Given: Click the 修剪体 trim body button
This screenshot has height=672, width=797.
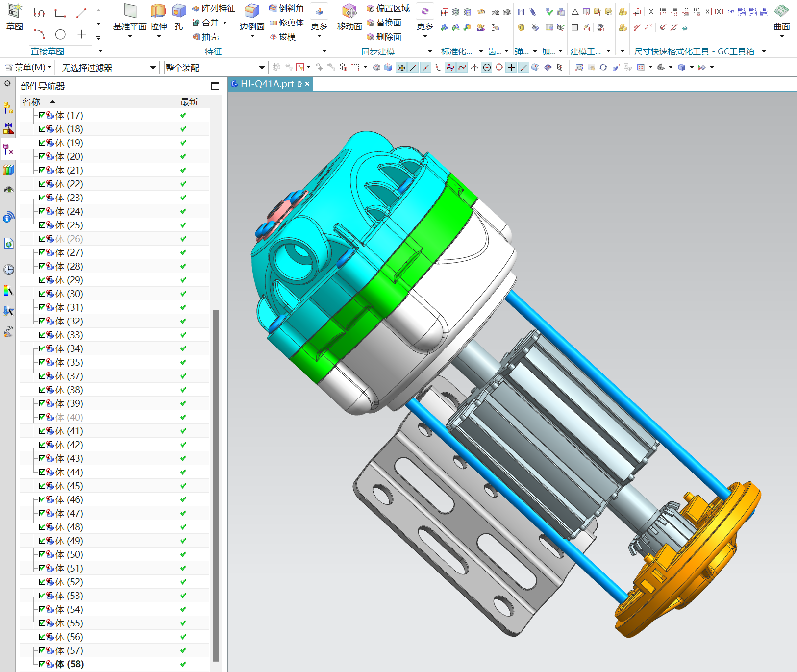Looking at the screenshot, I should (x=286, y=23).
